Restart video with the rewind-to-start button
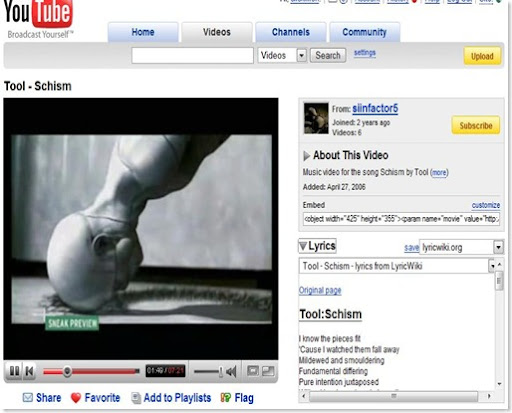The image size is (512, 413). pyautogui.click(x=29, y=371)
